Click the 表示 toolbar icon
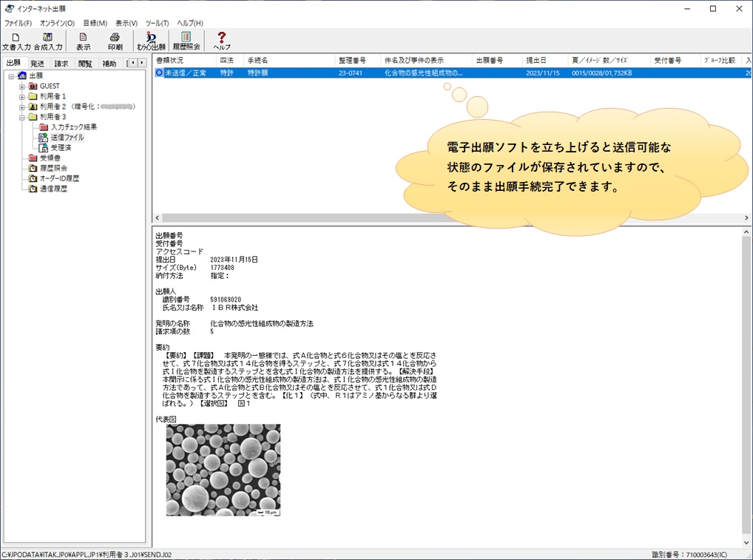 pyautogui.click(x=83, y=41)
